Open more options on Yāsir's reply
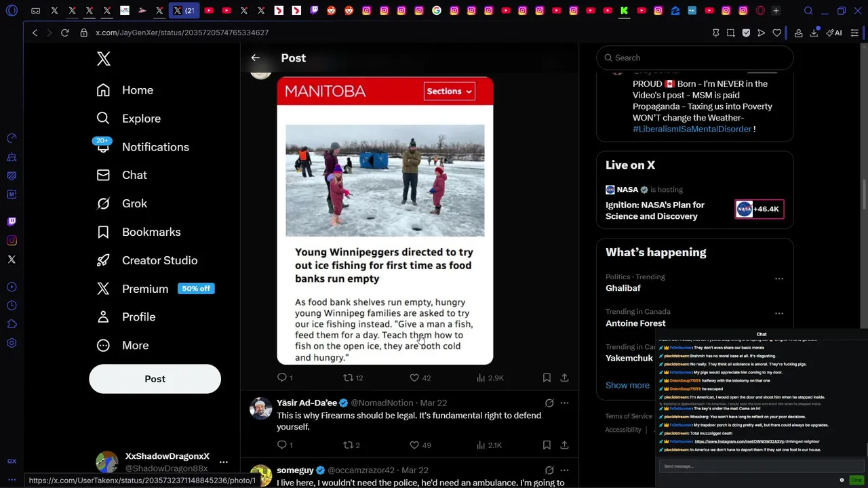868x488 pixels. 564,403
